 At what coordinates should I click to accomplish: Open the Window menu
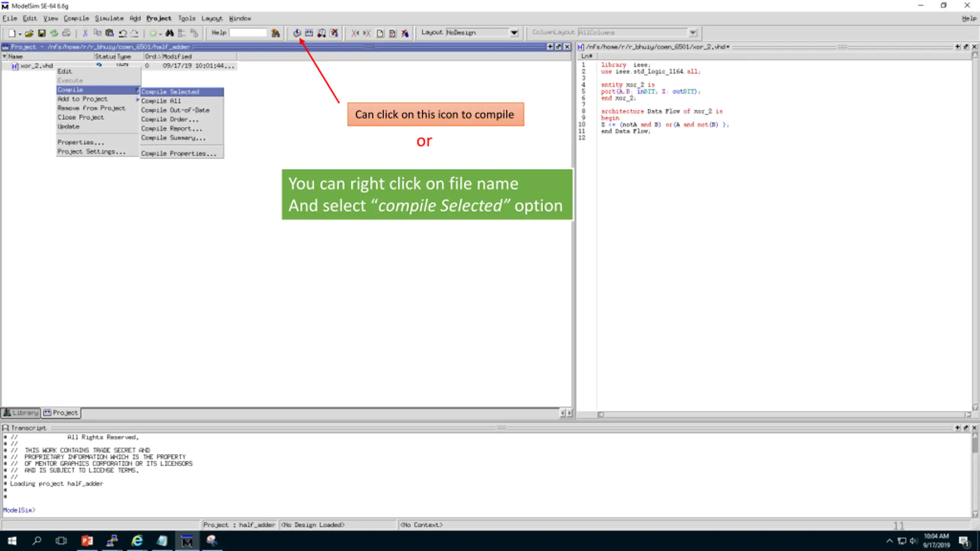[x=240, y=18]
